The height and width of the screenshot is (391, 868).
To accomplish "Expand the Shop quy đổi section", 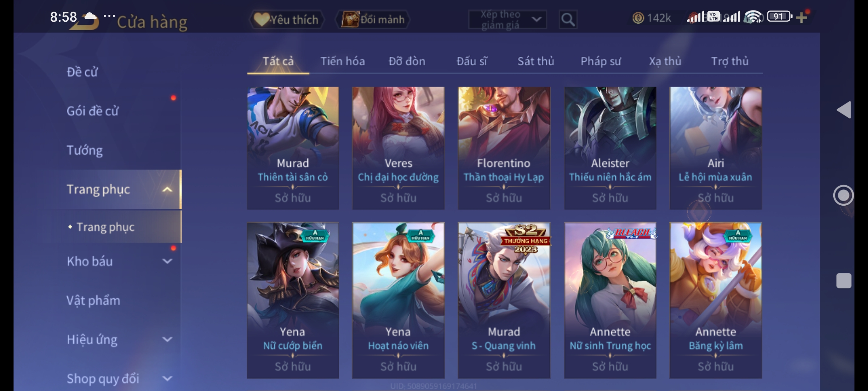I will pyautogui.click(x=167, y=379).
